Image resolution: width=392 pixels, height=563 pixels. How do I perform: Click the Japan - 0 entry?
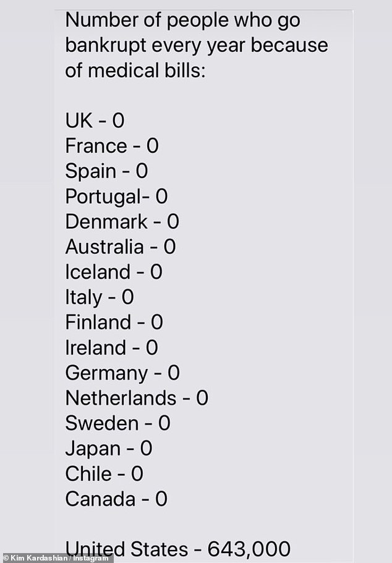click(x=108, y=448)
